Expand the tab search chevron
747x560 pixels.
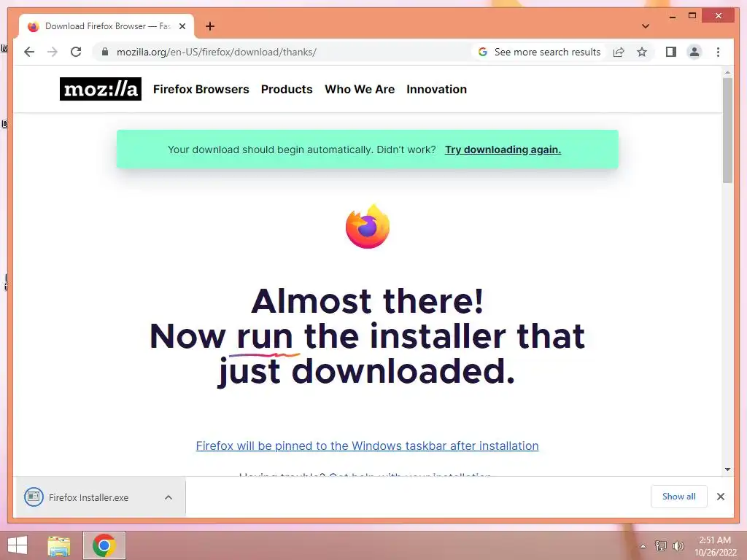[x=646, y=26]
